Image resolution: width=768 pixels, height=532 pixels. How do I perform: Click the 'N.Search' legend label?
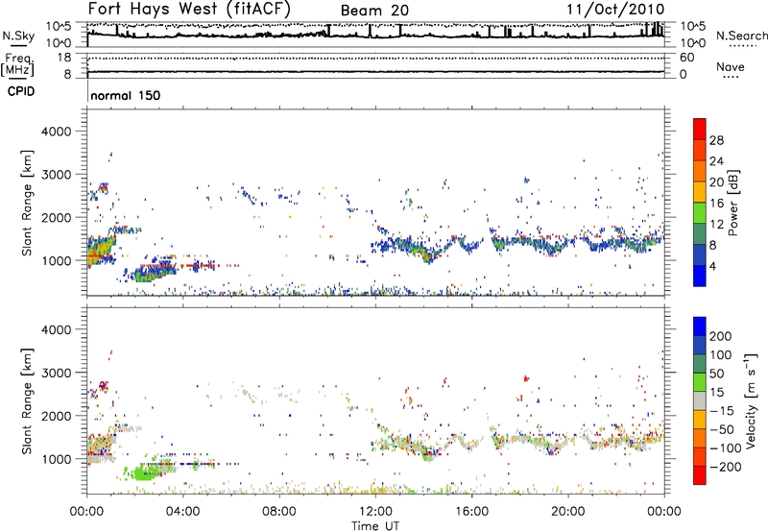[x=741, y=36]
